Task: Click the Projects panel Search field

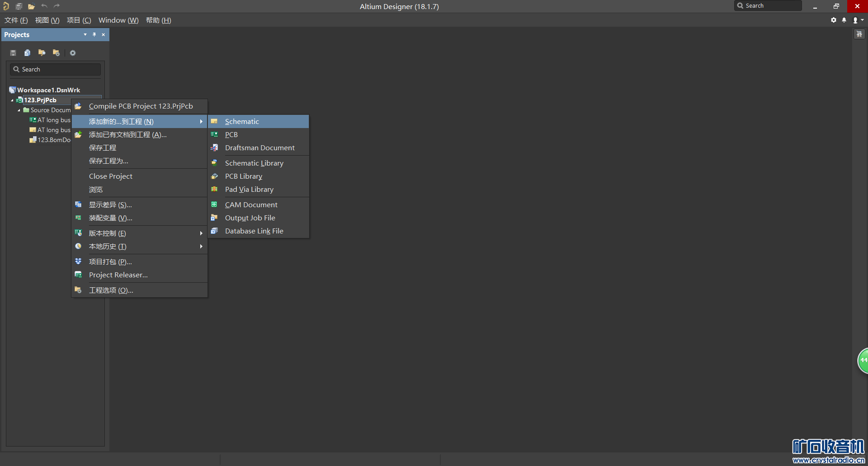Action: 55,69
